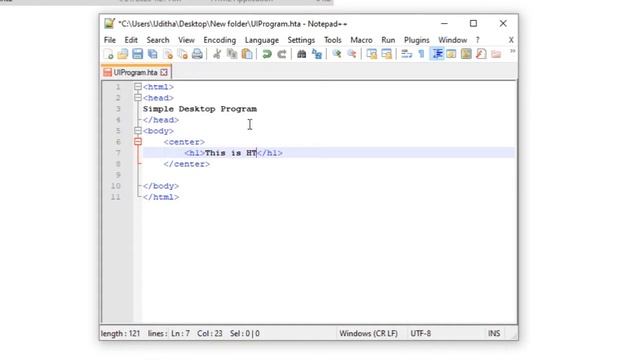Click the Close All toolbar icon
Screen dimensions: 640x360
tap(182, 54)
